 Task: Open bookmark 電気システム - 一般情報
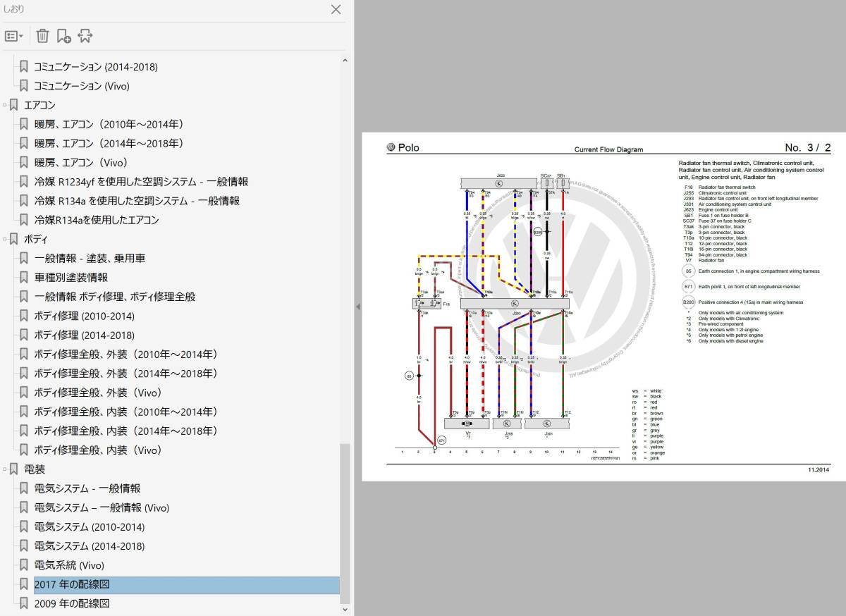87,488
